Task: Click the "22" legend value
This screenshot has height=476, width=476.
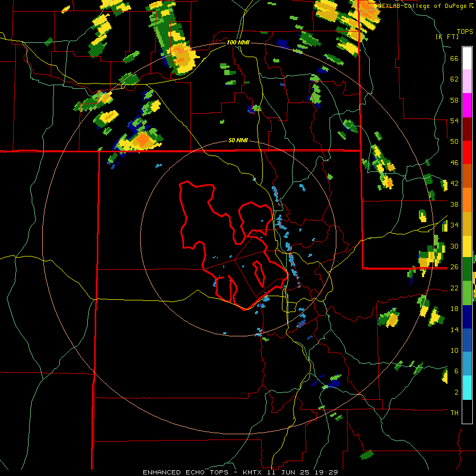Action: (x=454, y=288)
